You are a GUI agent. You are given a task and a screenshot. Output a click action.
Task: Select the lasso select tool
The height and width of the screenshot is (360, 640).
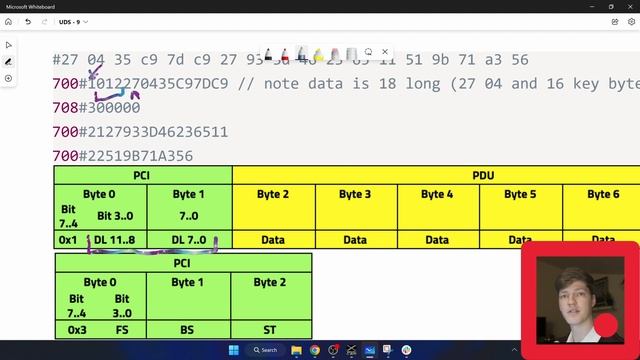tap(368, 52)
